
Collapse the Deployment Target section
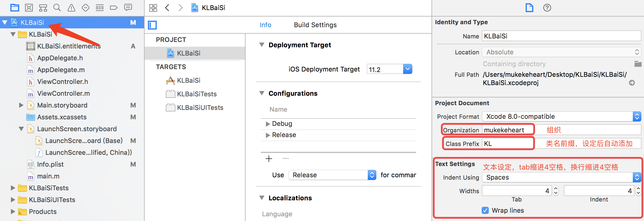(262, 45)
